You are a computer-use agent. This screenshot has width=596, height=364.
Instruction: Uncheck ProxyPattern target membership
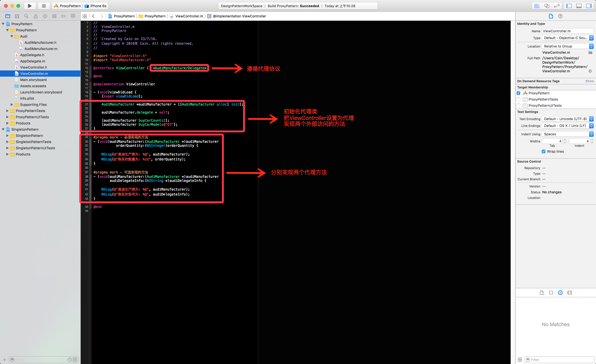pos(518,93)
